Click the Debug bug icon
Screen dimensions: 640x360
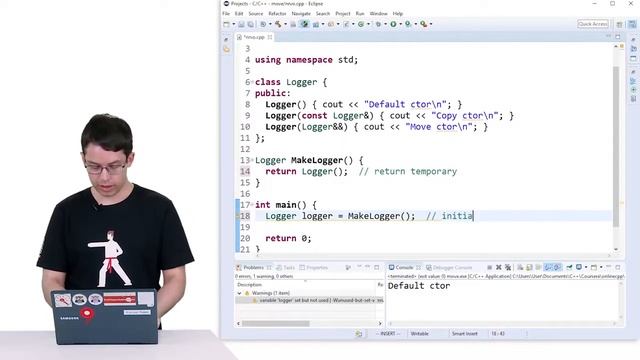pyautogui.click(x=378, y=24)
